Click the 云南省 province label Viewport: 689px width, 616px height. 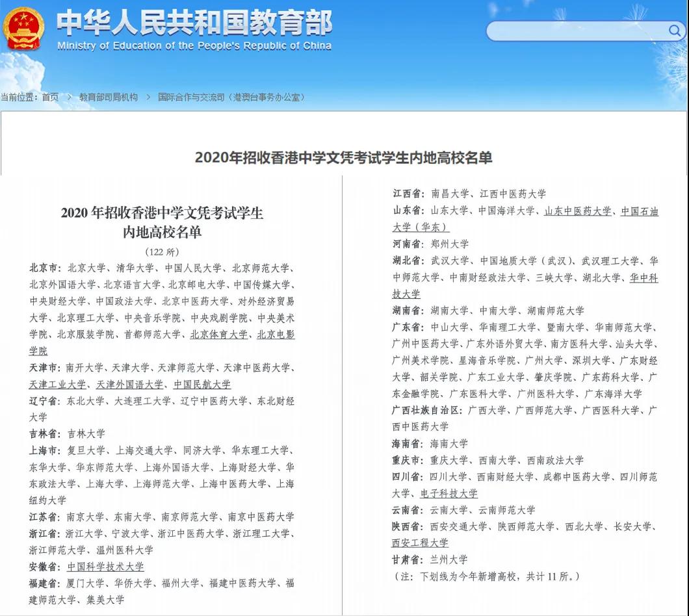click(409, 510)
